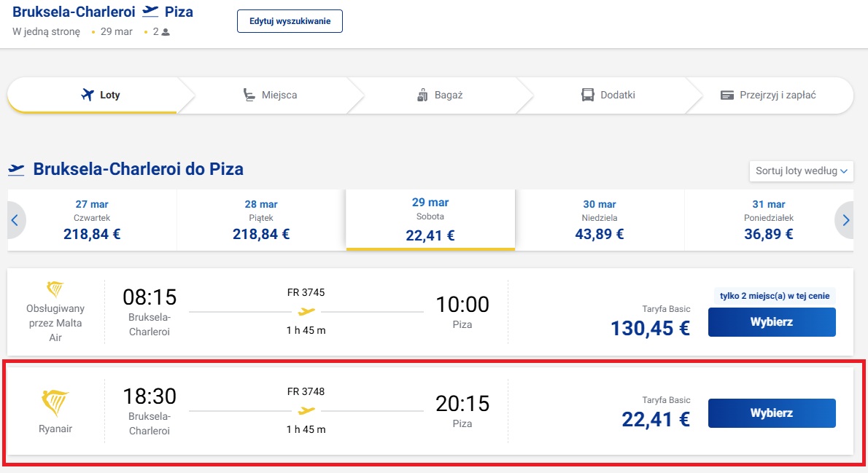Click the Edytuj wyszukiwanie button

290,21
